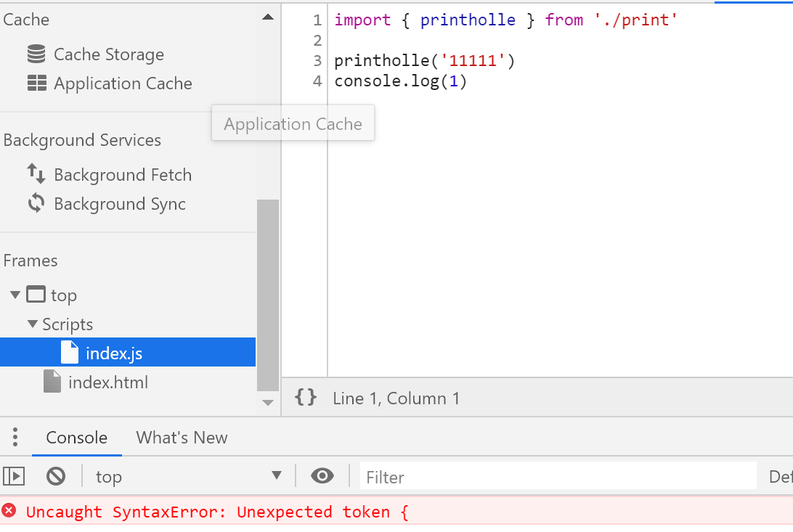793x532 pixels.
Task: Open drawer three-dot menu
Action: coord(15,438)
